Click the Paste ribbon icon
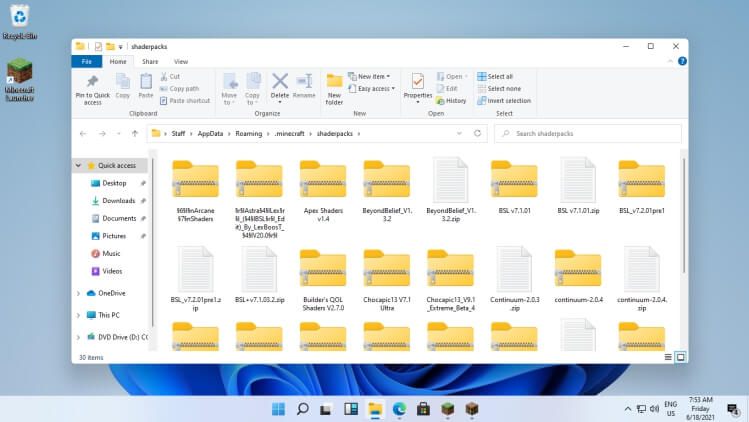This screenshot has width=749, height=422. [x=146, y=82]
